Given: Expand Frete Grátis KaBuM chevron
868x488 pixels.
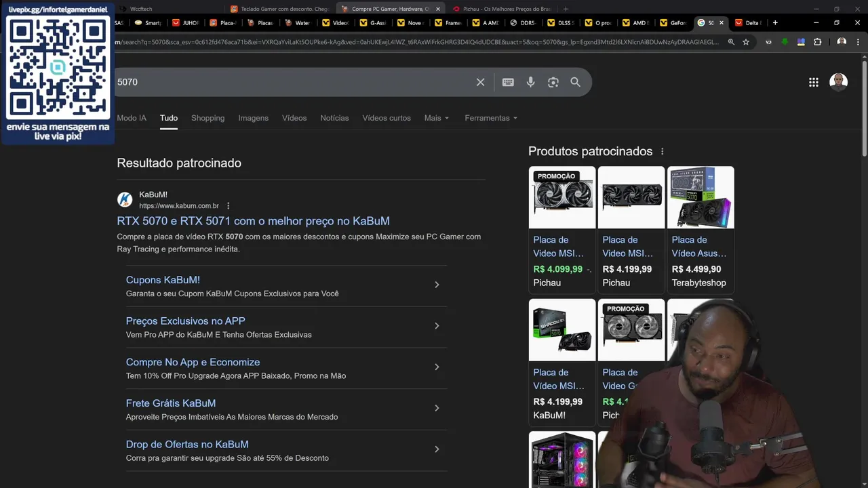Looking at the screenshot, I should click(437, 408).
